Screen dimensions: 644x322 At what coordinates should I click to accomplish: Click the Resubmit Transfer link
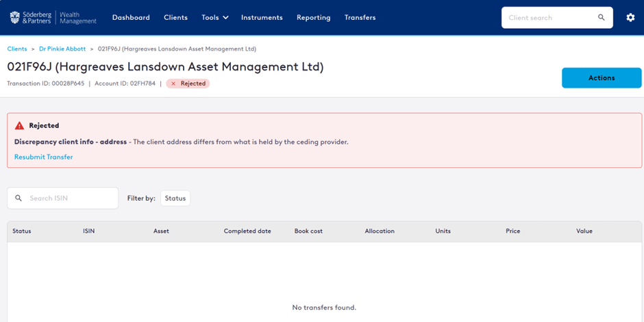pos(43,157)
